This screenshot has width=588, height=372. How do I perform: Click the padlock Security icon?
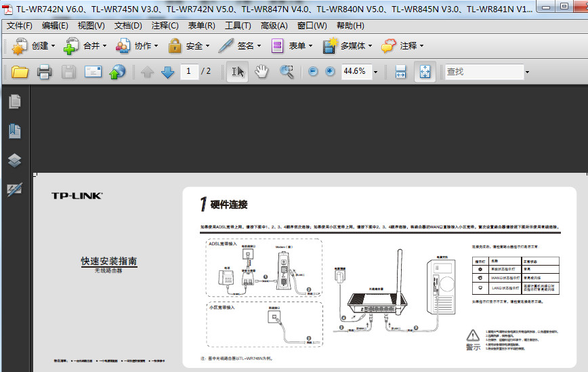click(x=174, y=46)
